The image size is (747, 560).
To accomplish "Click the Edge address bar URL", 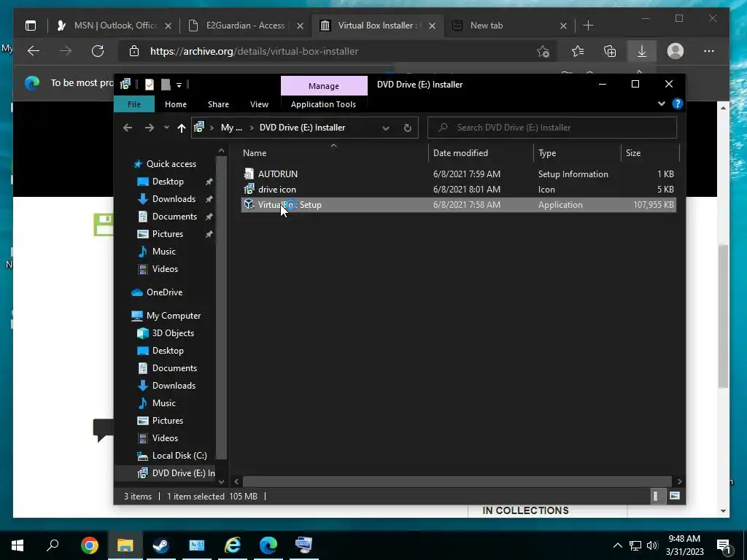I will (x=254, y=51).
